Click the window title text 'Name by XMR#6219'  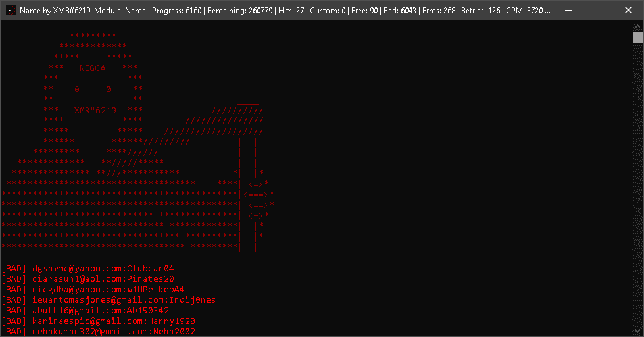point(55,11)
